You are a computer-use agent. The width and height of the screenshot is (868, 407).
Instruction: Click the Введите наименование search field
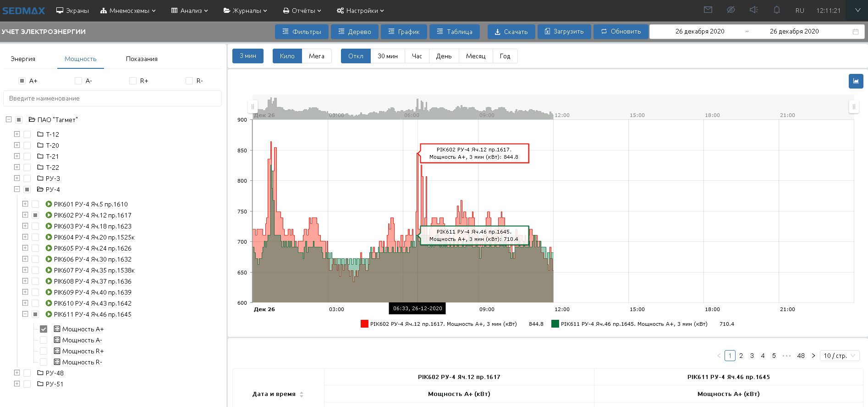pyautogui.click(x=112, y=98)
